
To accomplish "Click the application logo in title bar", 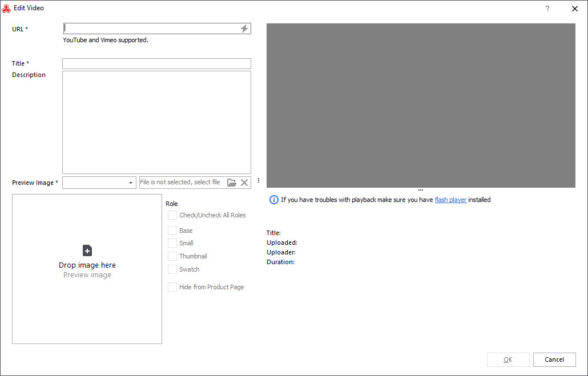I will pos(6,8).
